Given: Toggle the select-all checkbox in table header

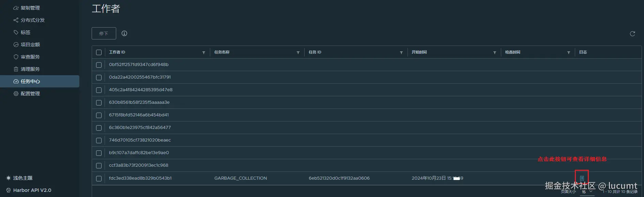Looking at the screenshot, I should pyautogui.click(x=99, y=52).
